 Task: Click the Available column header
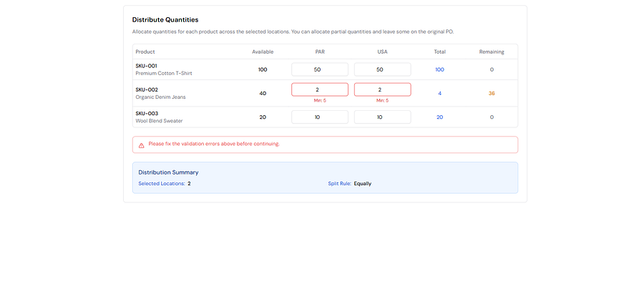(263, 52)
